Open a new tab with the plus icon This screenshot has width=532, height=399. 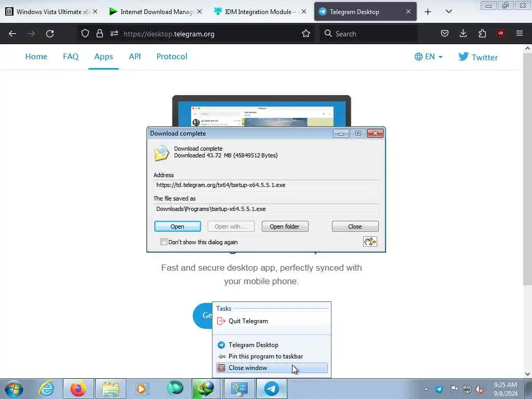[x=428, y=12]
